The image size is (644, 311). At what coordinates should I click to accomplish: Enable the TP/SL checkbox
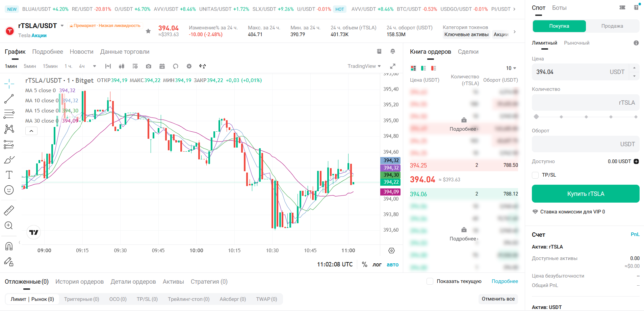(x=535, y=175)
